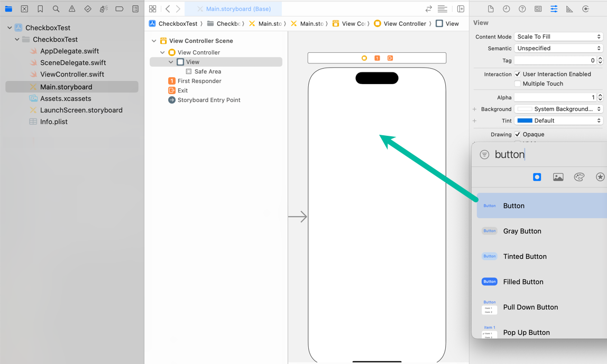The height and width of the screenshot is (364, 607).
Task: Show the Size inspector ruler icon
Action: coord(569,9)
